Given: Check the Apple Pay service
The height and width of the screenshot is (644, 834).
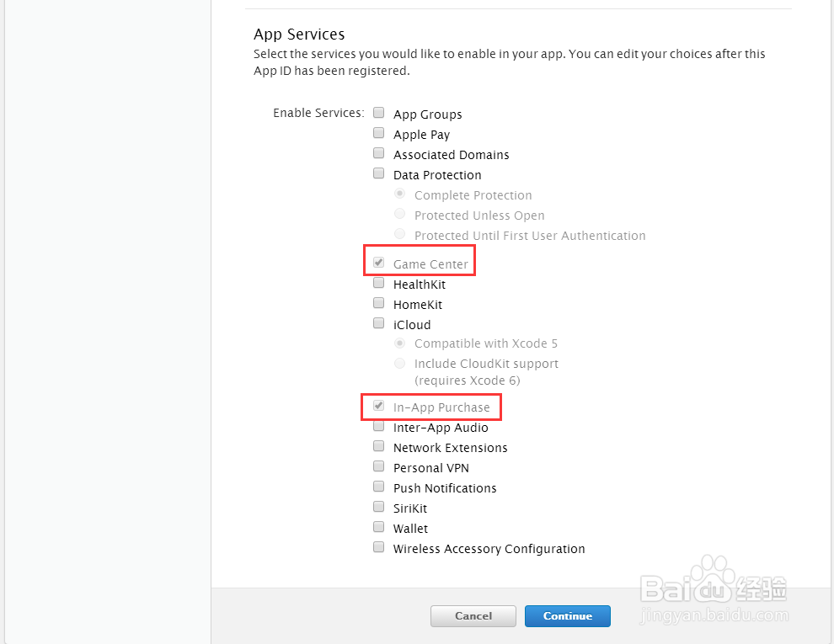Looking at the screenshot, I should click(379, 133).
